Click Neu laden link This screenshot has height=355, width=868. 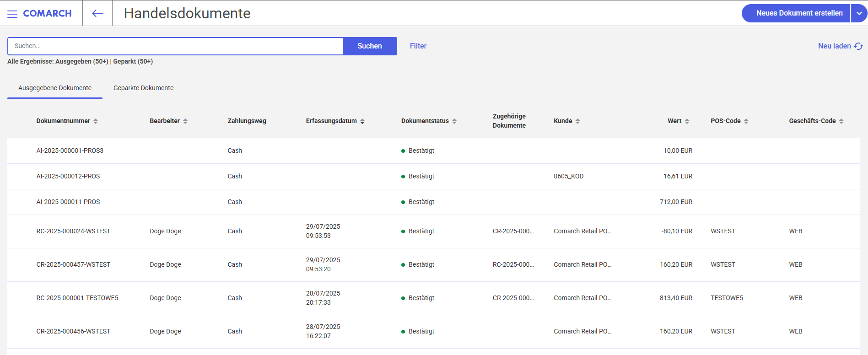pyautogui.click(x=834, y=46)
